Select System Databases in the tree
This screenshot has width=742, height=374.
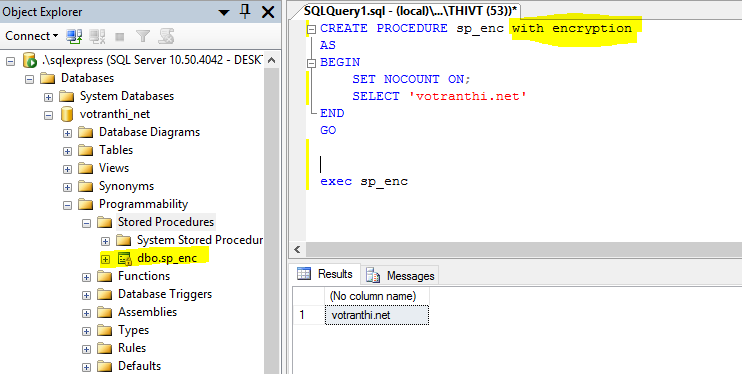tap(126, 96)
